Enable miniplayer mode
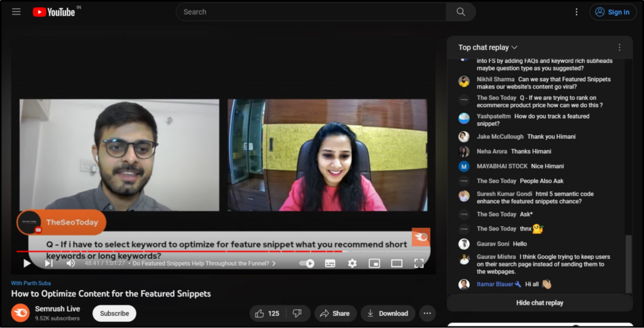 pyautogui.click(x=374, y=263)
